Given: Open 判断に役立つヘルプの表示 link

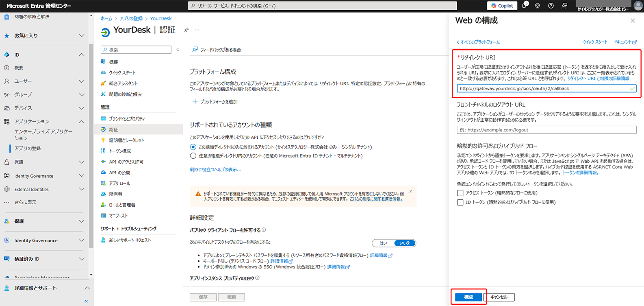Looking at the screenshot, I should [x=216, y=169].
